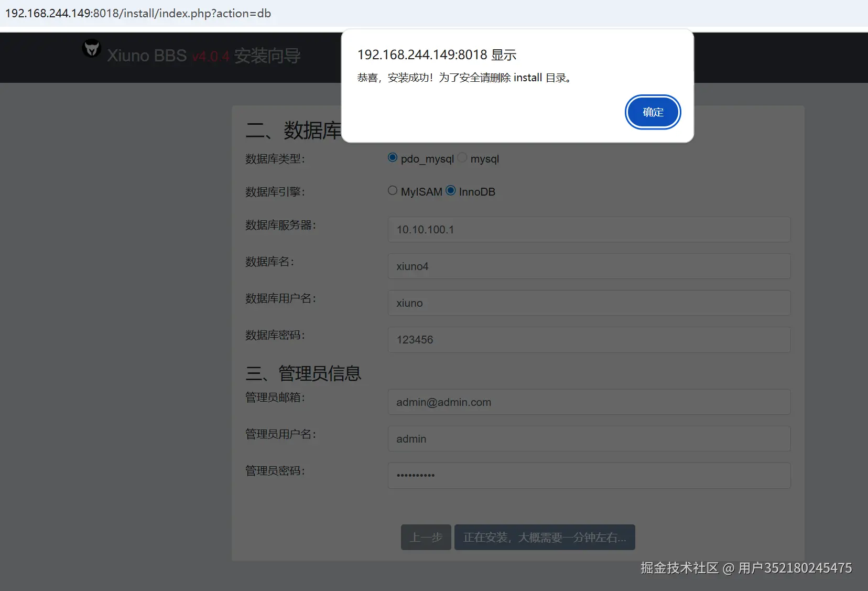Image resolution: width=868 pixels, height=591 pixels.
Task: Click the Xiuno BBS logo icon
Action: (x=92, y=48)
